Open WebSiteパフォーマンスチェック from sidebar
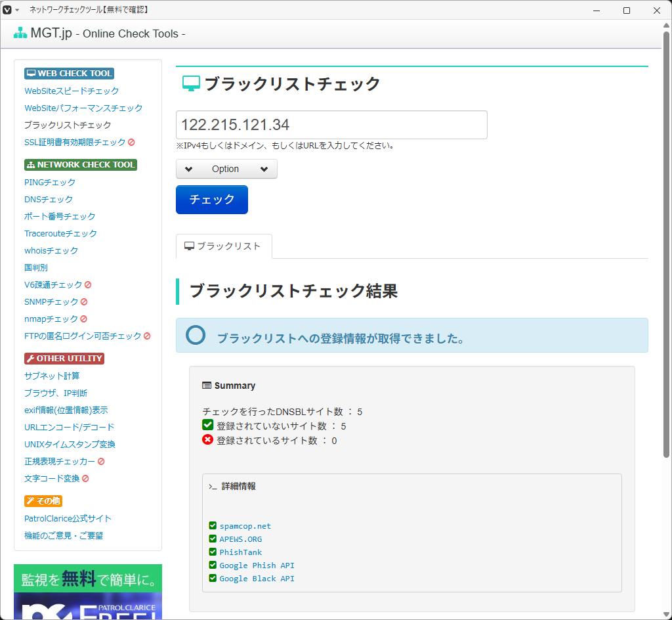This screenshot has width=672, height=620. click(83, 108)
